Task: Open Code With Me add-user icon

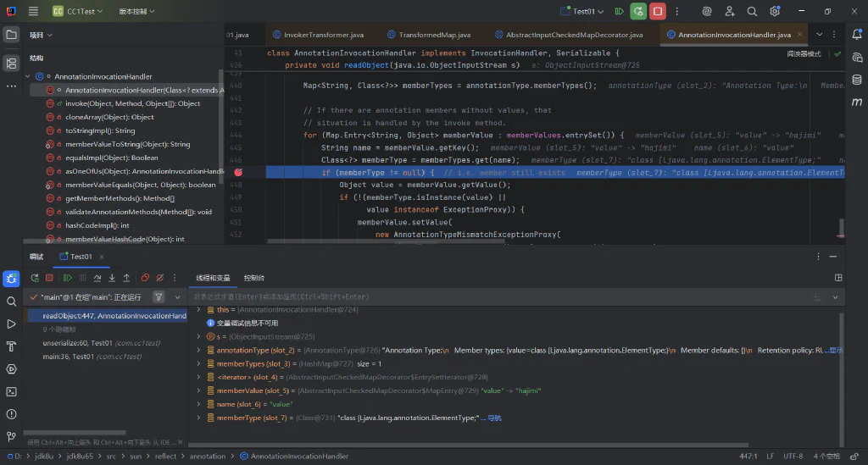Action: 730,11
